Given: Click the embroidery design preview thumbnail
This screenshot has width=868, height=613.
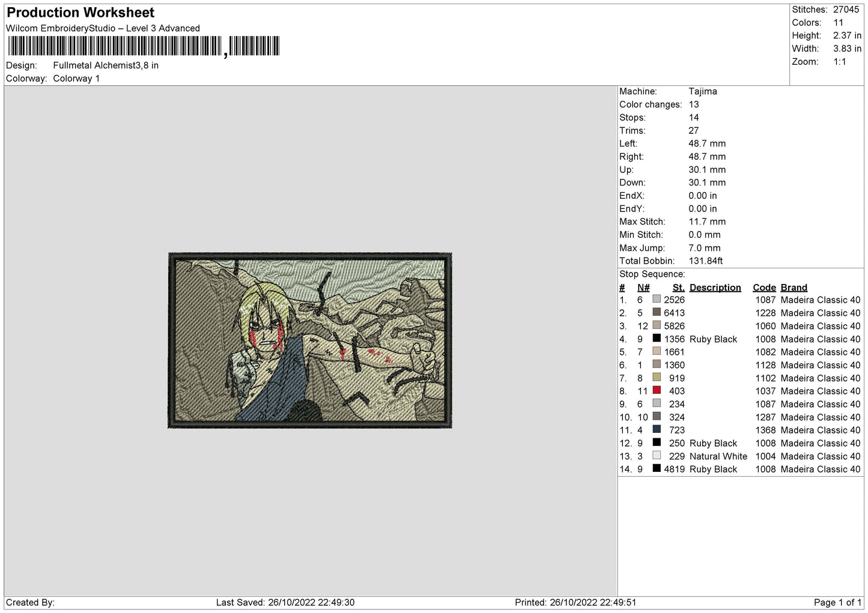Looking at the screenshot, I should [x=310, y=340].
